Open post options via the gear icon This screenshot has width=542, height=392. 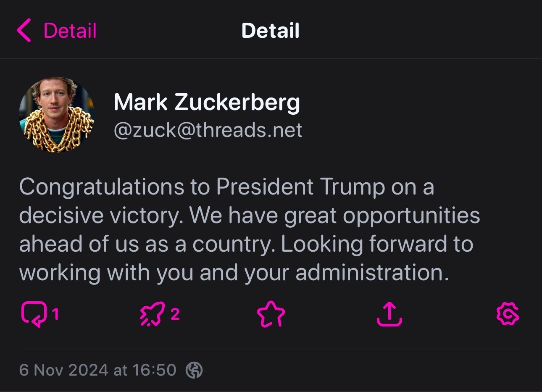[508, 314]
